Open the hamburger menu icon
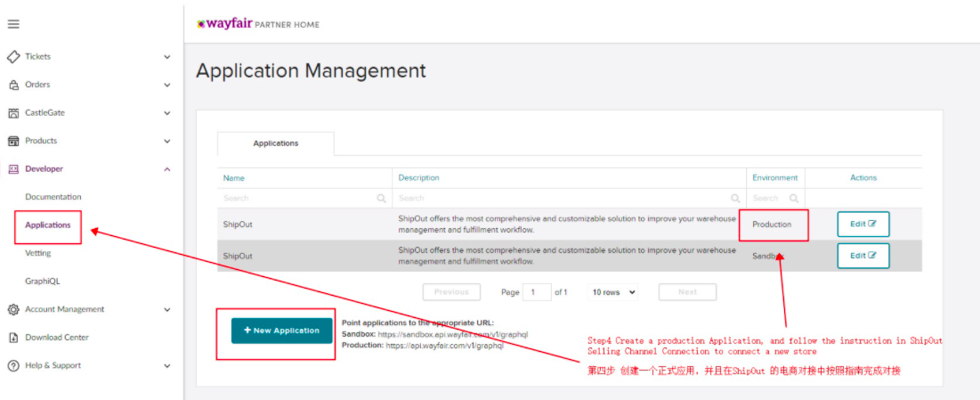 (13, 24)
